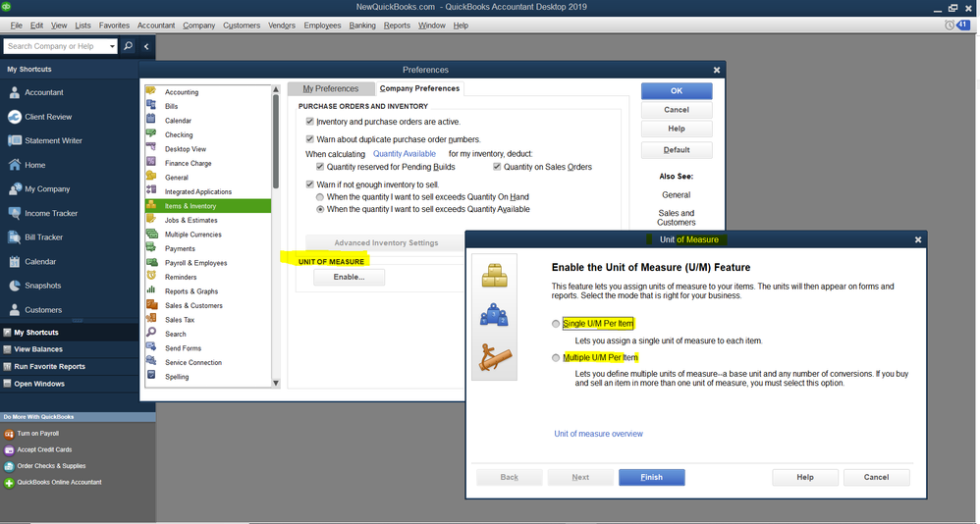This screenshot has height=524, width=980.
Task: Select exceeds Quantity Available radio
Action: [x=320, y=209]
